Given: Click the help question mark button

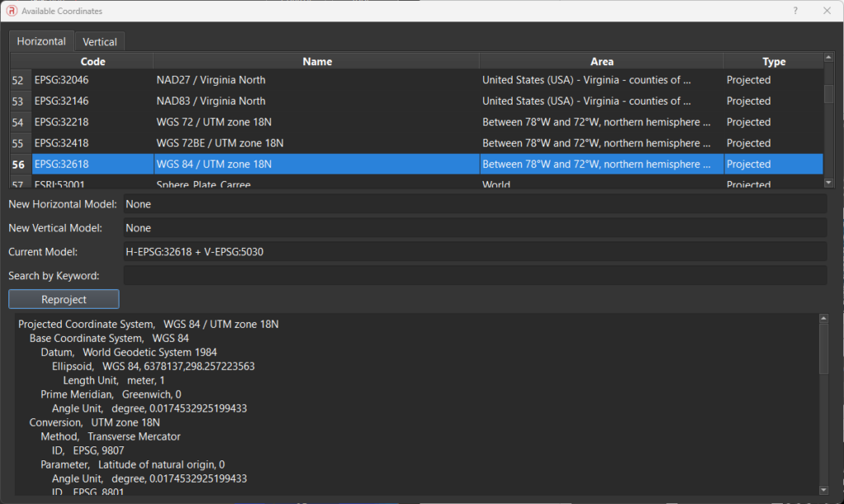Looking at the screenshot, I should (x=795, y=11).
